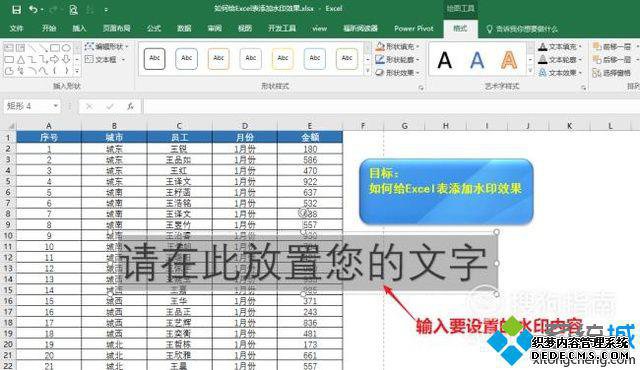640x370 pixels.
Task: Click the Text Fill letter A icon
Action: [542, 47]
